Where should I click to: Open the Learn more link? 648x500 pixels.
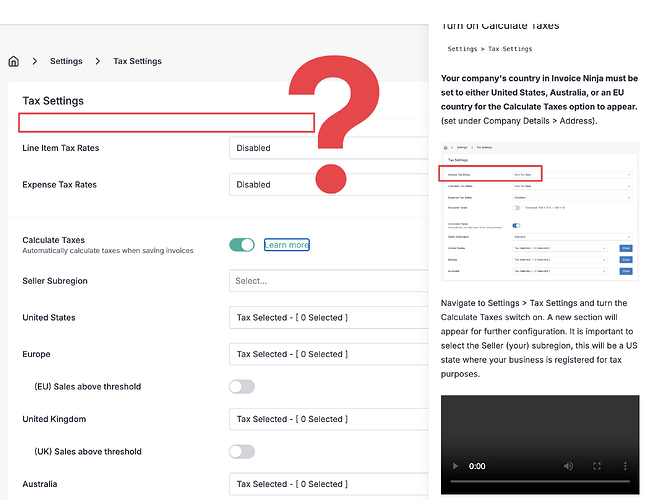coord(287,245)
